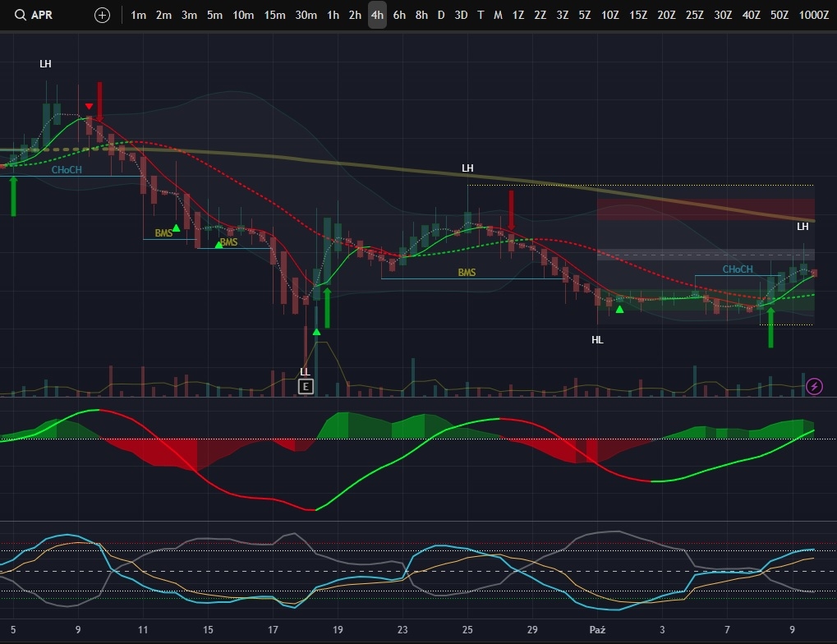Switch to the M monthly timeframe
Viewport: 837px width, 644px height.
498,15
